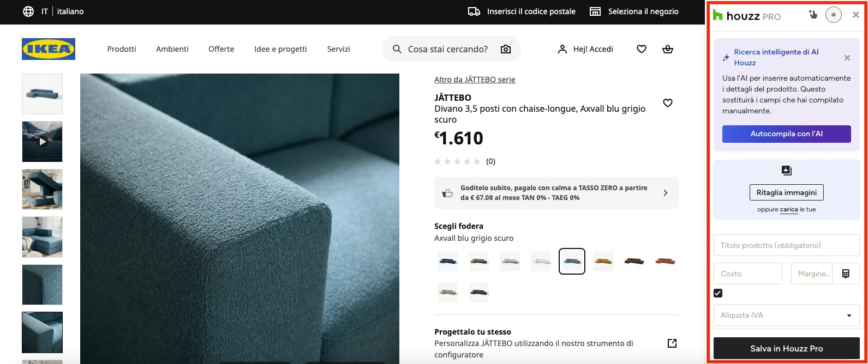Toggle the checkbox below Costo field
The image size is (868, 364).
pyautogui.click(x=718, y=293)
